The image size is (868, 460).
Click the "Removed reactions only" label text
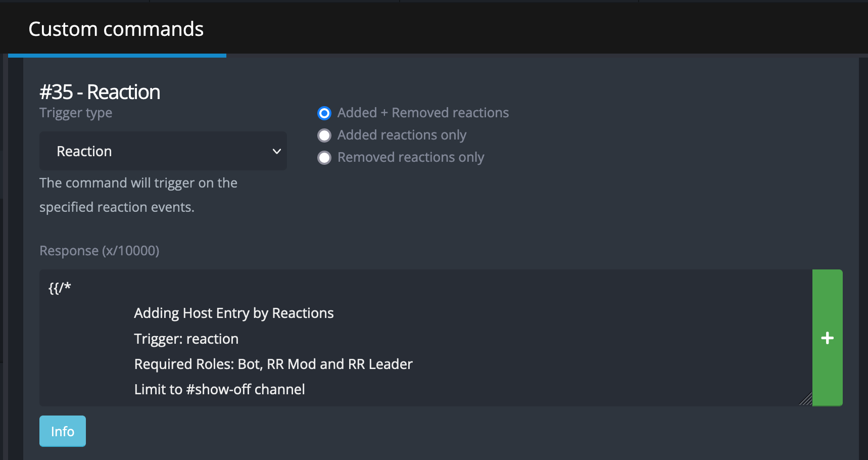pyautogui.click(x=411, y=157)
